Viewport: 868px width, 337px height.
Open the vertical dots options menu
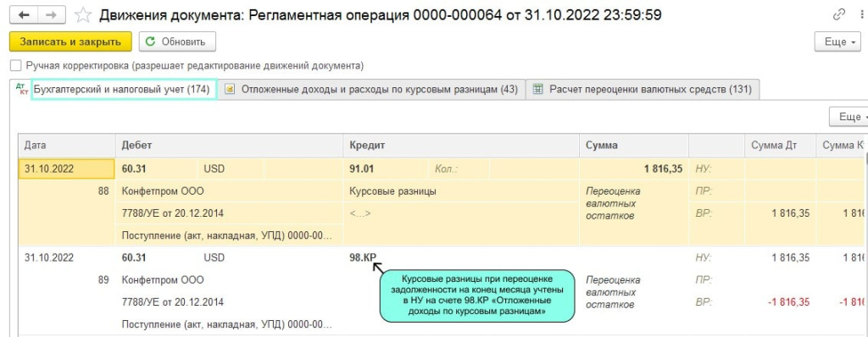(x=860, y=15)
